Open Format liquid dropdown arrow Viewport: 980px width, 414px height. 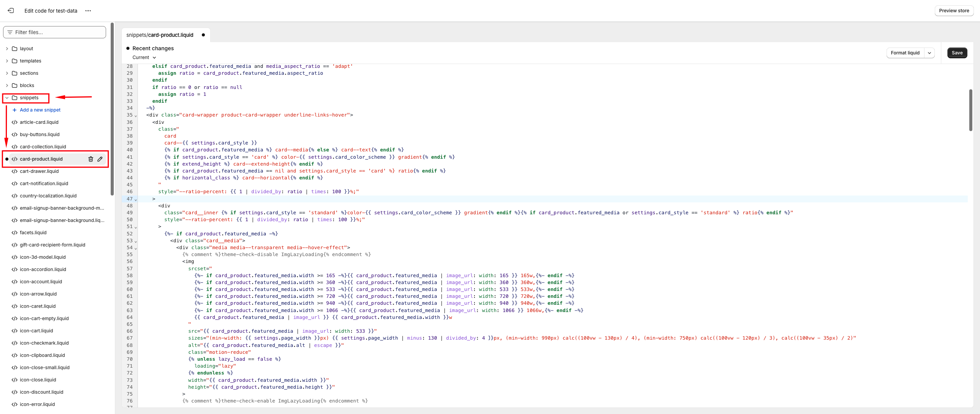pos(929,53)
